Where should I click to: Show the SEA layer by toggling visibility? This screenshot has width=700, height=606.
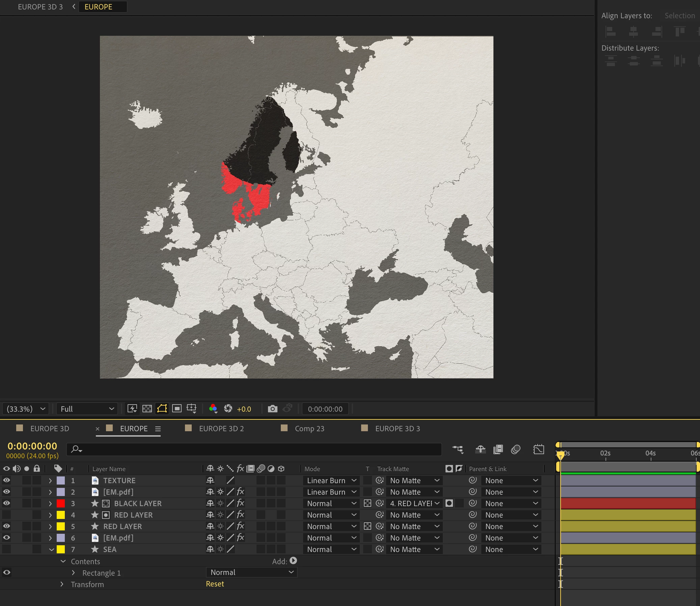pos(6,549)
